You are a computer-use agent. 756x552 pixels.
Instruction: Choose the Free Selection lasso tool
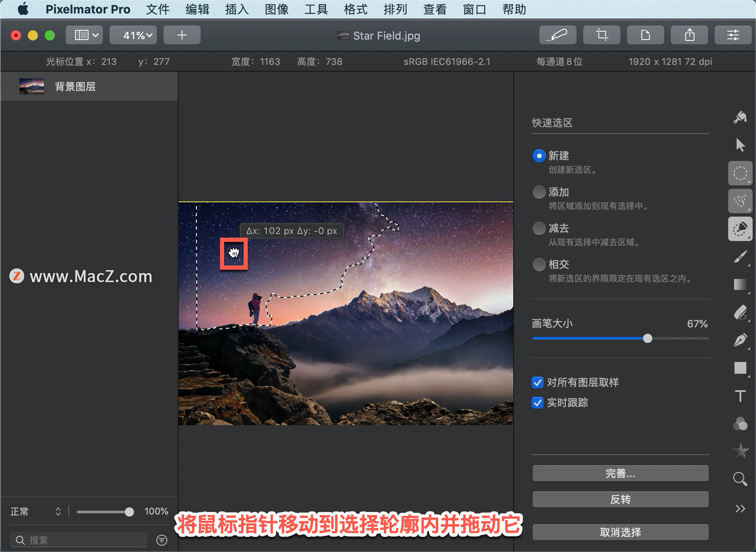[x=740, y=201]
